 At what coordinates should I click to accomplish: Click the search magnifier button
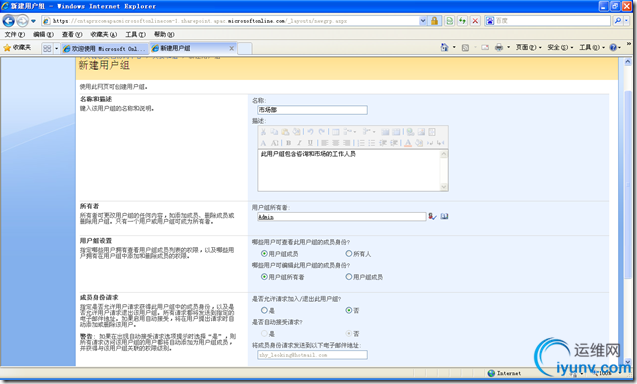(x=618, y=21)
